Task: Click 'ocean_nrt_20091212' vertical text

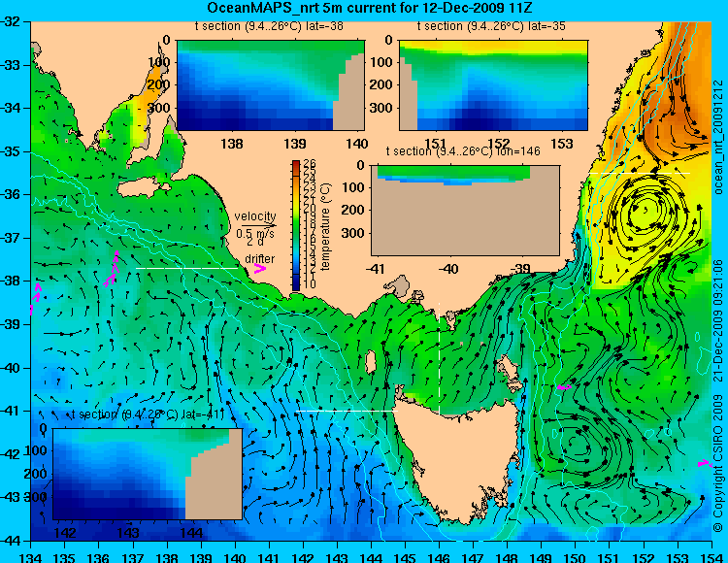Action: [718, 136]
